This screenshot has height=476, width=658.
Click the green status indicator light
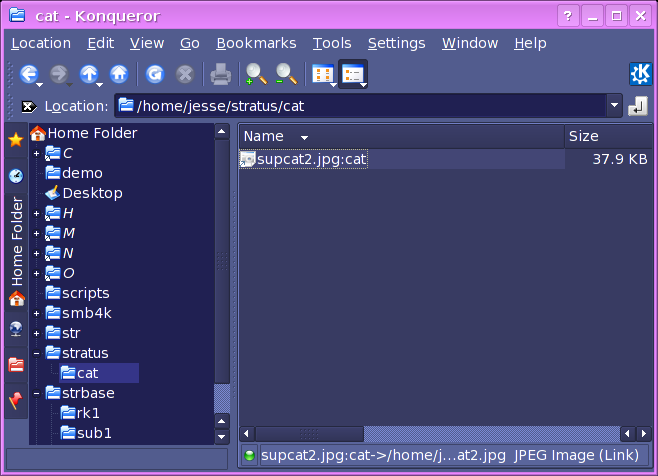pyautogui.click(x=249, y=455)
